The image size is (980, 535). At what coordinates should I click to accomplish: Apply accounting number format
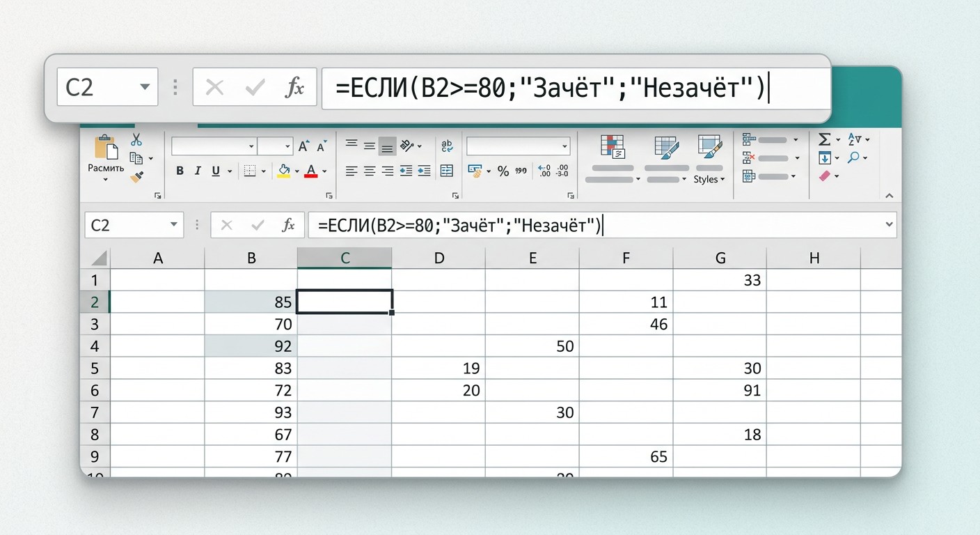pos(475,170)
